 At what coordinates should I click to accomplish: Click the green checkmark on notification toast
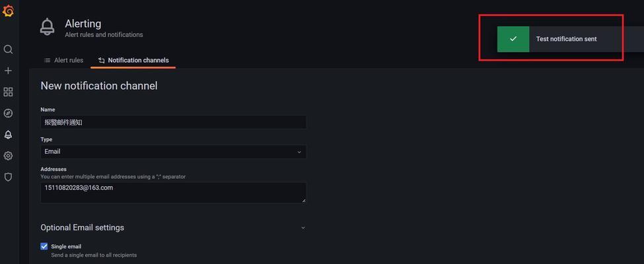coord(513,39)
